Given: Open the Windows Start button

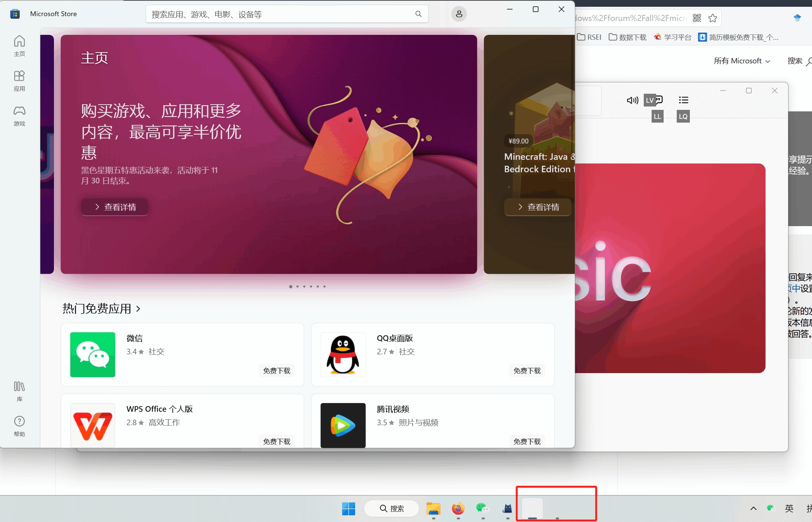Looking at the screenshot, I should coord(348,508).
